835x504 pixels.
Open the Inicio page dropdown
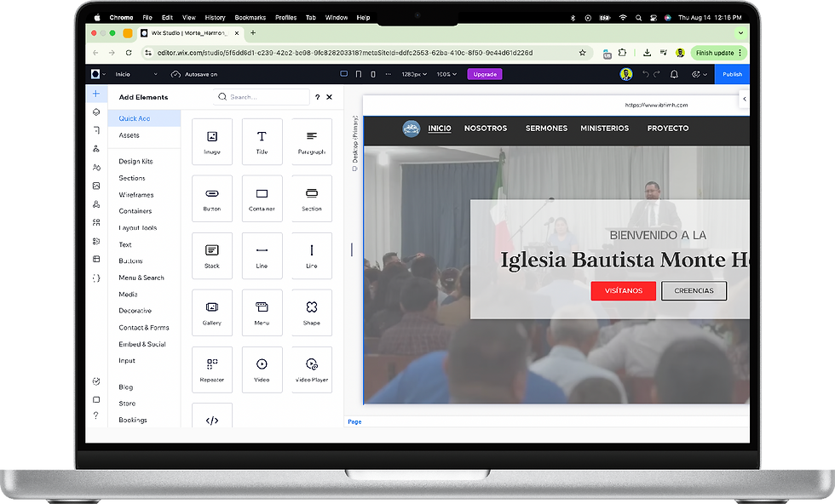(136, 74)
